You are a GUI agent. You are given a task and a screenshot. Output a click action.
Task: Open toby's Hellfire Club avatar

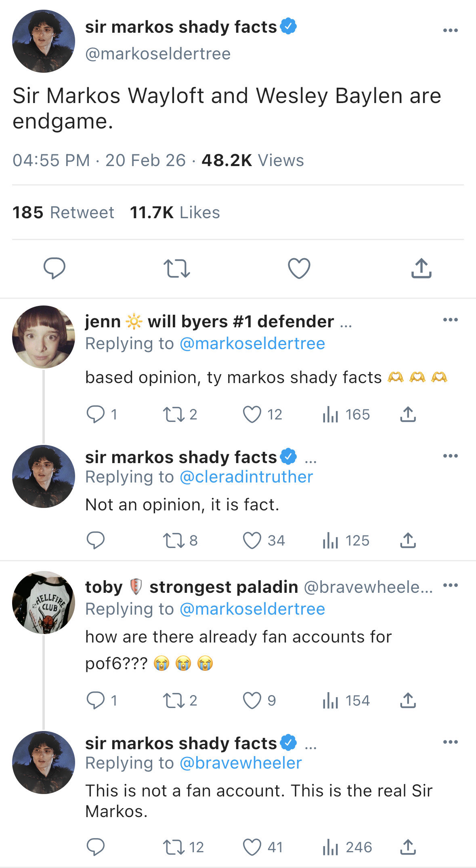[x=44, y=602]
